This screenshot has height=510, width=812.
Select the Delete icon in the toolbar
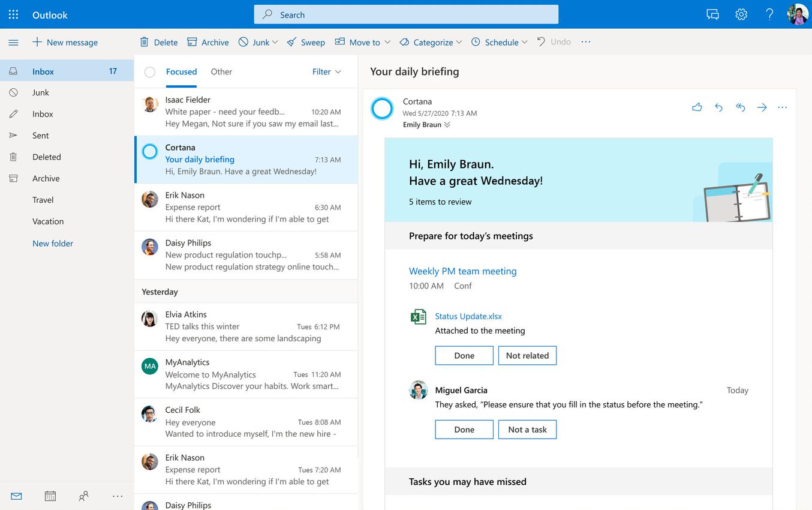pos(144,42)
